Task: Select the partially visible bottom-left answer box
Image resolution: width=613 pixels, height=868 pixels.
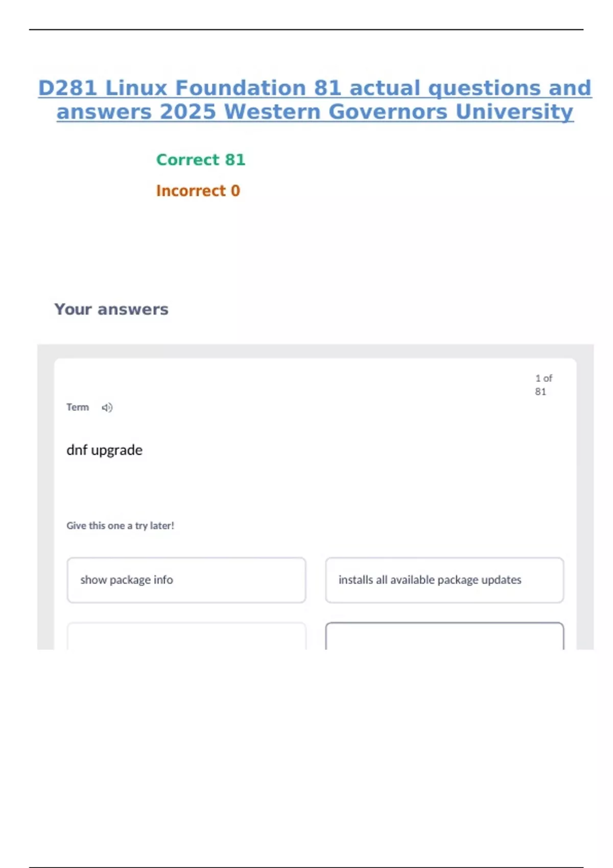Action: 186,636
